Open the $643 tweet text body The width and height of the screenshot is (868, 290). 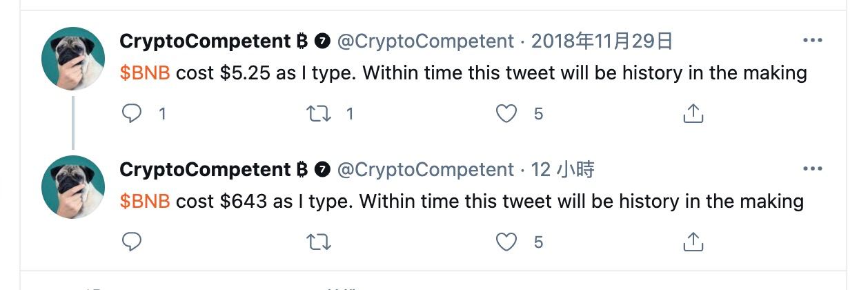(x=462, y=201)
